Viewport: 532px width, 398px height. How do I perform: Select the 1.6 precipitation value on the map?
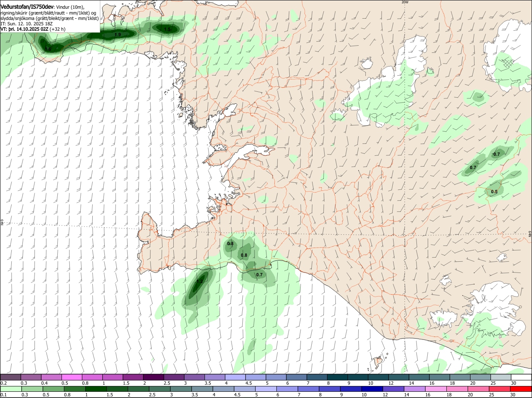pyautogui.click(x=48, y=49)
